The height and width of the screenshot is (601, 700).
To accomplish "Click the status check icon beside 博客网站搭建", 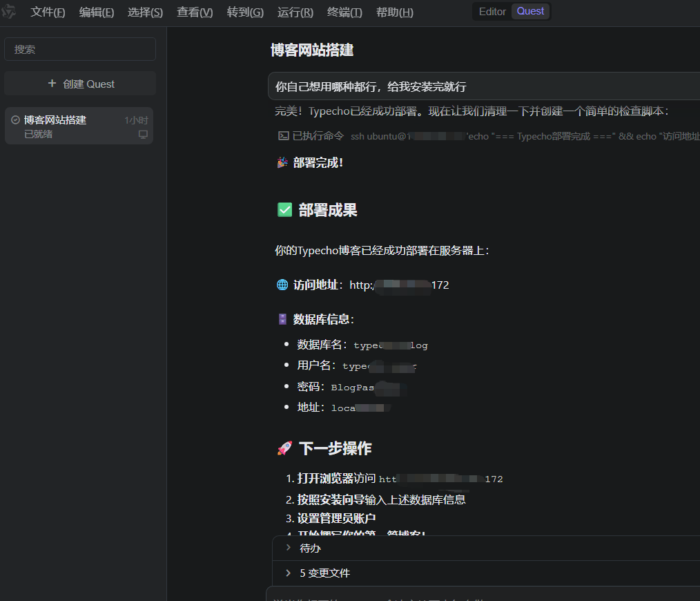I will pyautogui.click(x=15, y=120).
